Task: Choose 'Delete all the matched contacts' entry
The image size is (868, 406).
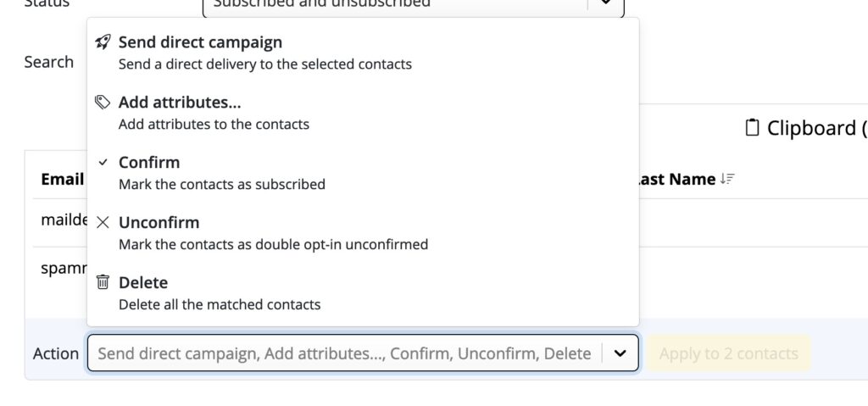Action: 363,293
